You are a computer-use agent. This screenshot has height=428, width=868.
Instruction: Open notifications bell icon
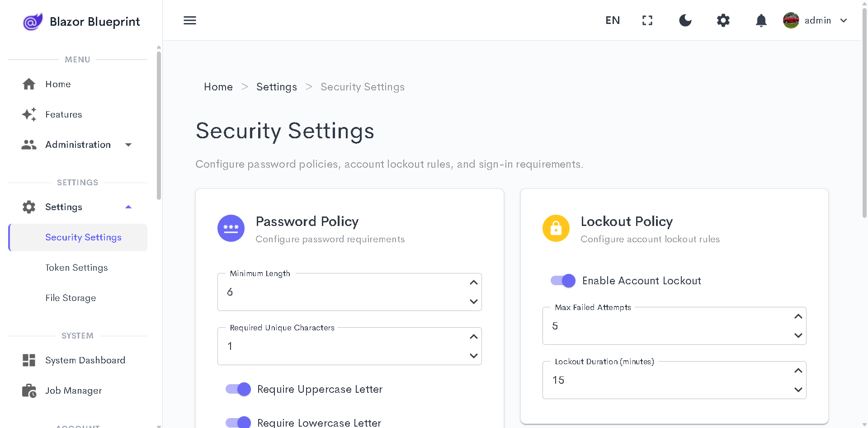pos(761,20)
